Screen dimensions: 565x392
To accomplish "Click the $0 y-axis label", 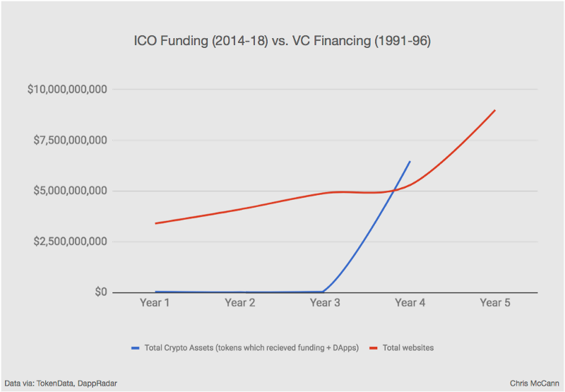I will tap(101, 292).
